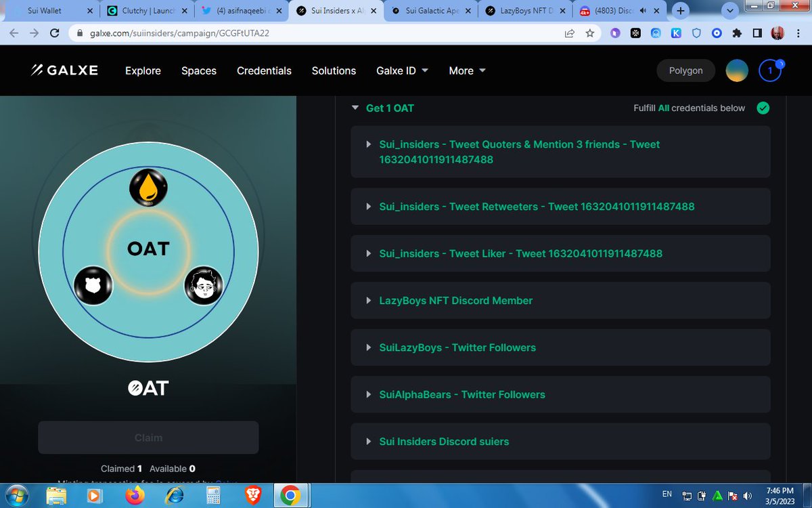Open the Extensions puzzle piece menu
The image size is (812, 508).
737,33
